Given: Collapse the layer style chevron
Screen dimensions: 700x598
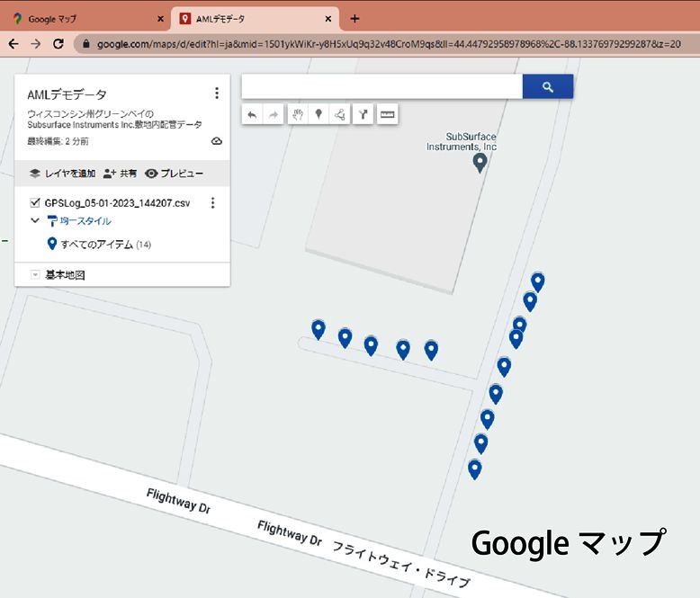Looking at the screenshot, I should pyautogui.click(x=35, y=220).
